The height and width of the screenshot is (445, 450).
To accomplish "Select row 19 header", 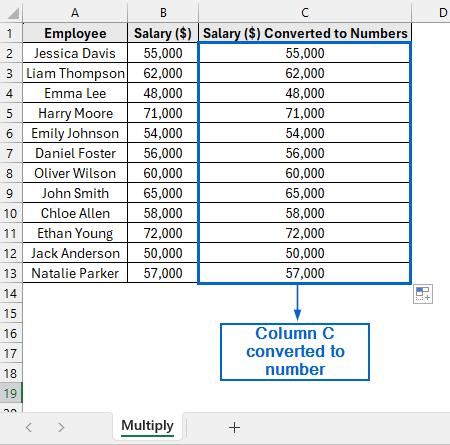I will click(x=11, y=393).
